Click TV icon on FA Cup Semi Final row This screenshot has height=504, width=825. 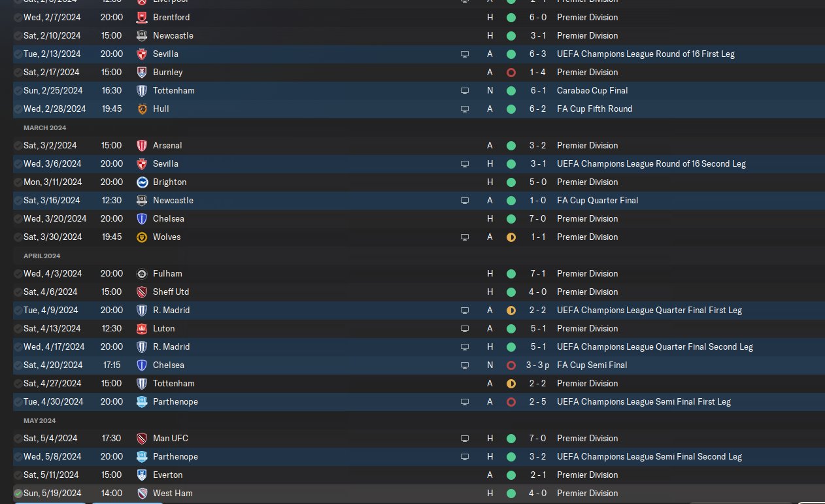point(464,365)
